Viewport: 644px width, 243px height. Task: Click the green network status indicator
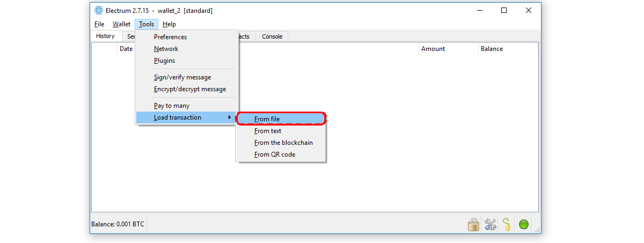coord(524,225)
